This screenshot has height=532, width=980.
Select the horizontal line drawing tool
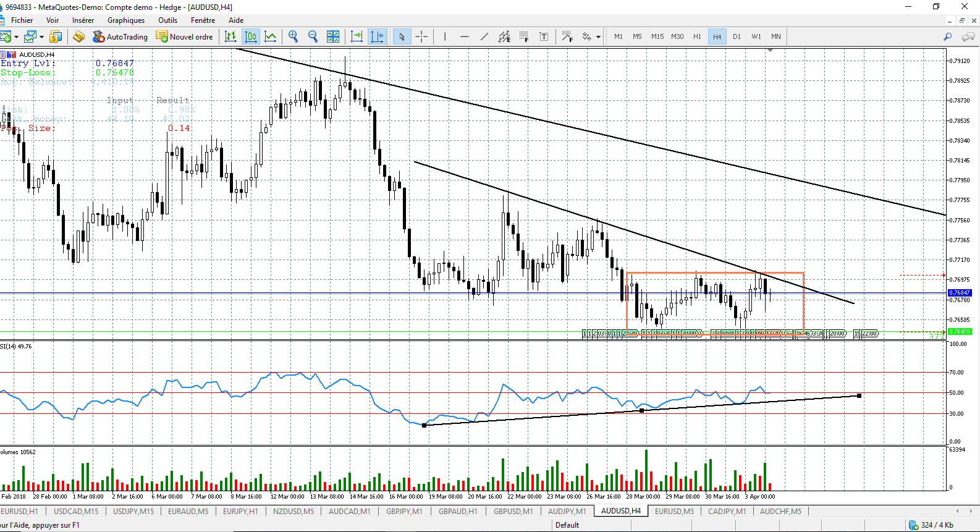(x=465, y=37)
